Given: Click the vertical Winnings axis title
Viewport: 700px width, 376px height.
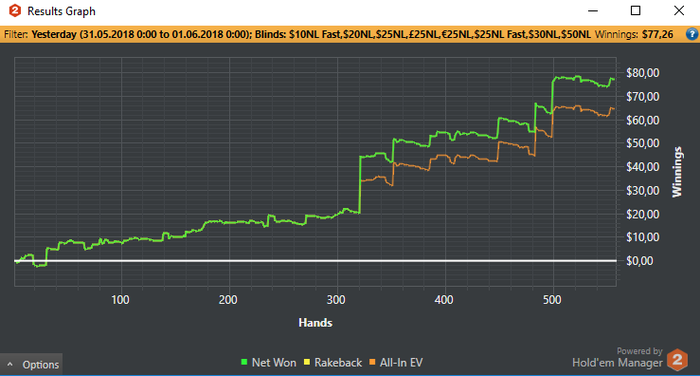Looking at the screenshot, I should [677, 172].
